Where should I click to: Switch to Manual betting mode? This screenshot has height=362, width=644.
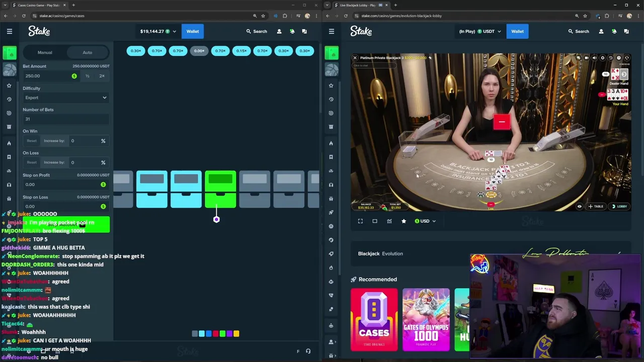[x=45, y=52]
